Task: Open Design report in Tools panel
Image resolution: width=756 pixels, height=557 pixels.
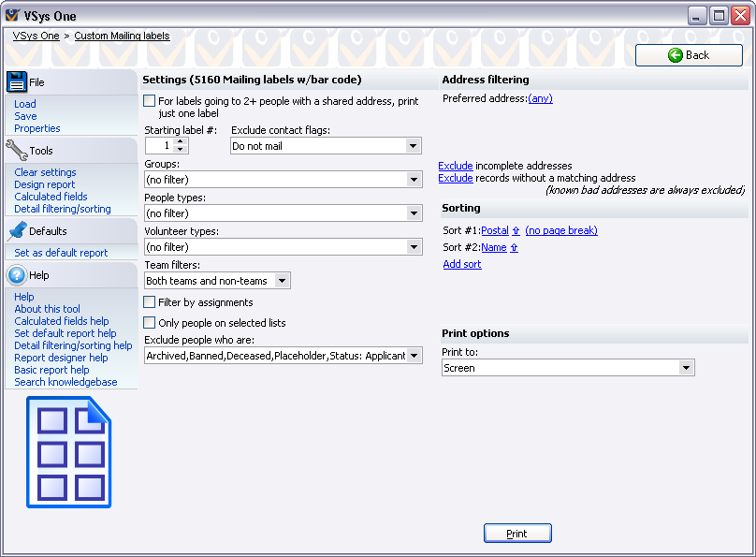Action: pos(44,184)
